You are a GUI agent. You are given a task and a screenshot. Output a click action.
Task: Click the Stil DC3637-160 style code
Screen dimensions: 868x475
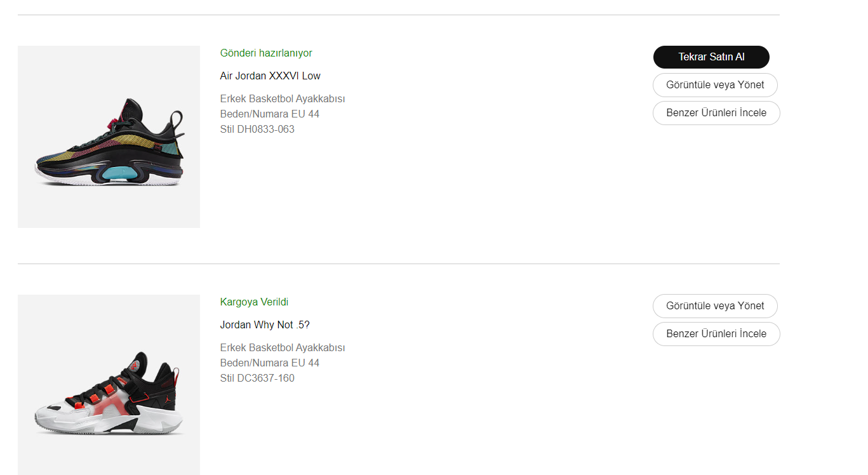tap(257, 378)
